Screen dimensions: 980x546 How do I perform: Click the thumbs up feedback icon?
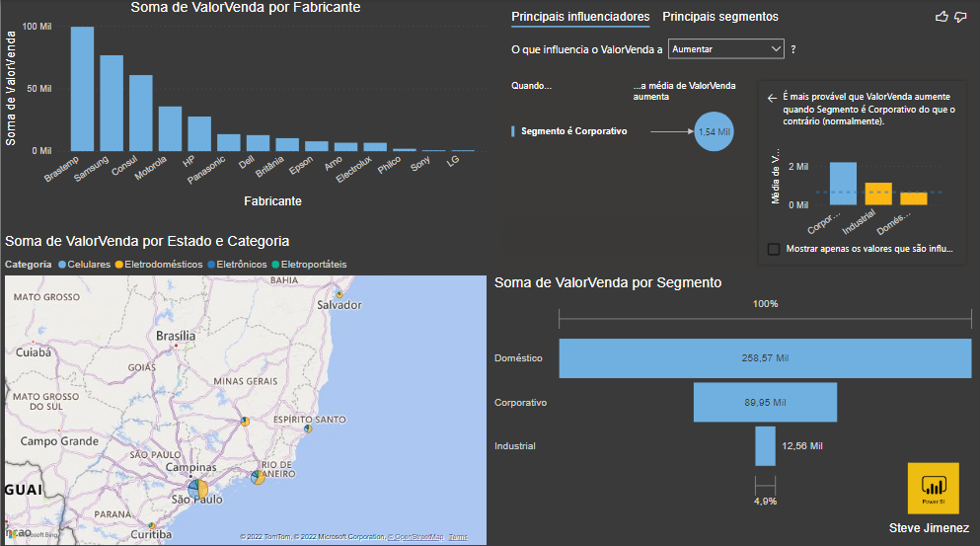coord(942,17)
